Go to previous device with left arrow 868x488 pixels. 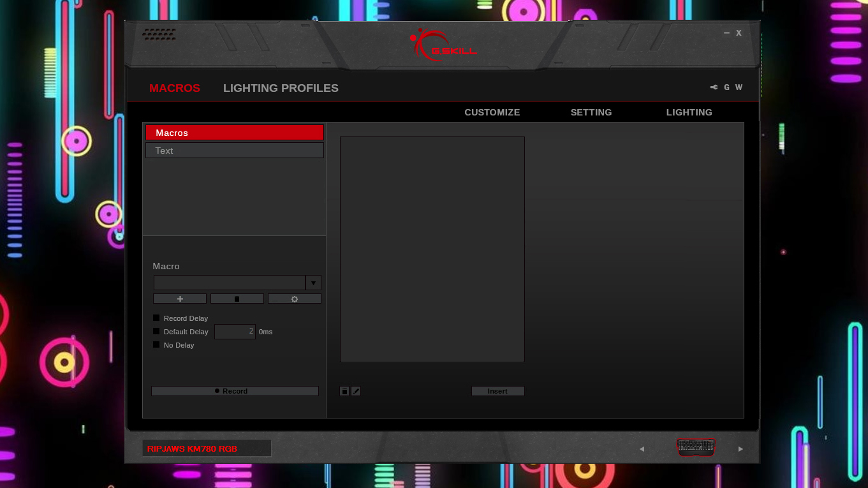[x=642, y=449]
